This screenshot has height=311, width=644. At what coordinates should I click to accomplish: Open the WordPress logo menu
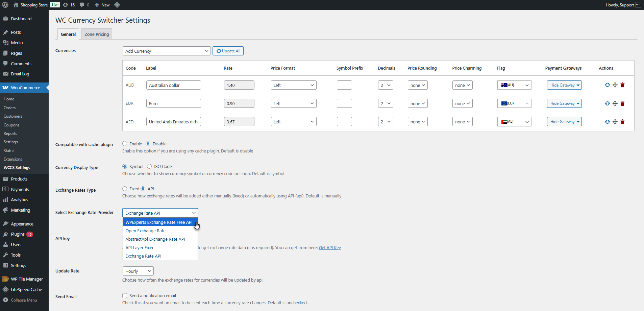pyautogui.click(x=5, y=5)
